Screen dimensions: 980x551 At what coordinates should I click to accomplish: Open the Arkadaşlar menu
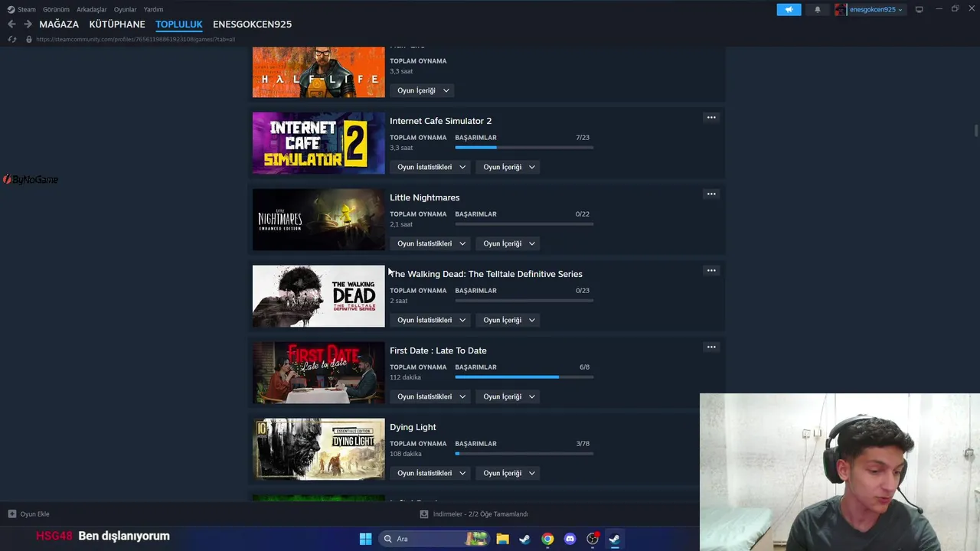92,9
